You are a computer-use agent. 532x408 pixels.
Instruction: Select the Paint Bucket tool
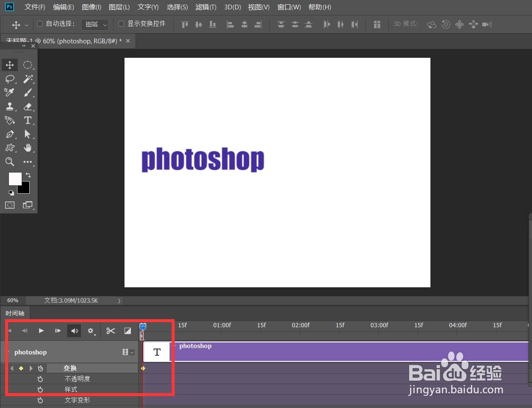pyautogui.click(x=10, y=120)
